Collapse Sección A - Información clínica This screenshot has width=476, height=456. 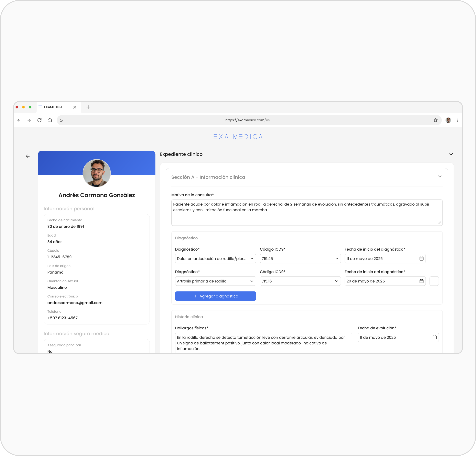[440, 177]
